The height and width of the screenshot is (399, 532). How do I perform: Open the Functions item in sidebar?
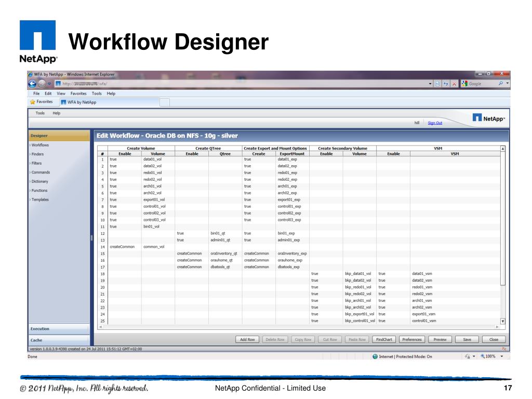[39, 191]
